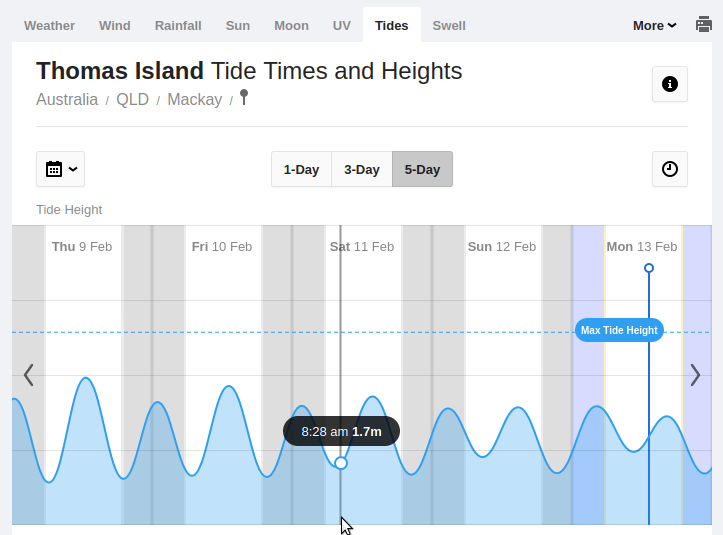Select the 1-Day view

click(301, 169)
